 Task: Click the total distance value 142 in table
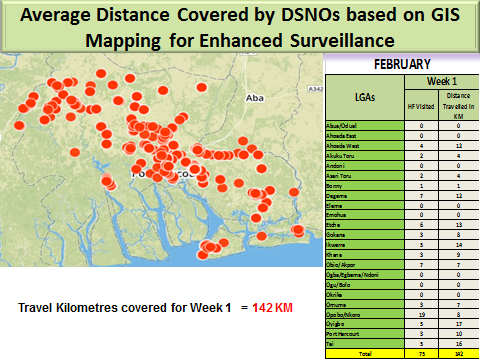tap(459, 354)
